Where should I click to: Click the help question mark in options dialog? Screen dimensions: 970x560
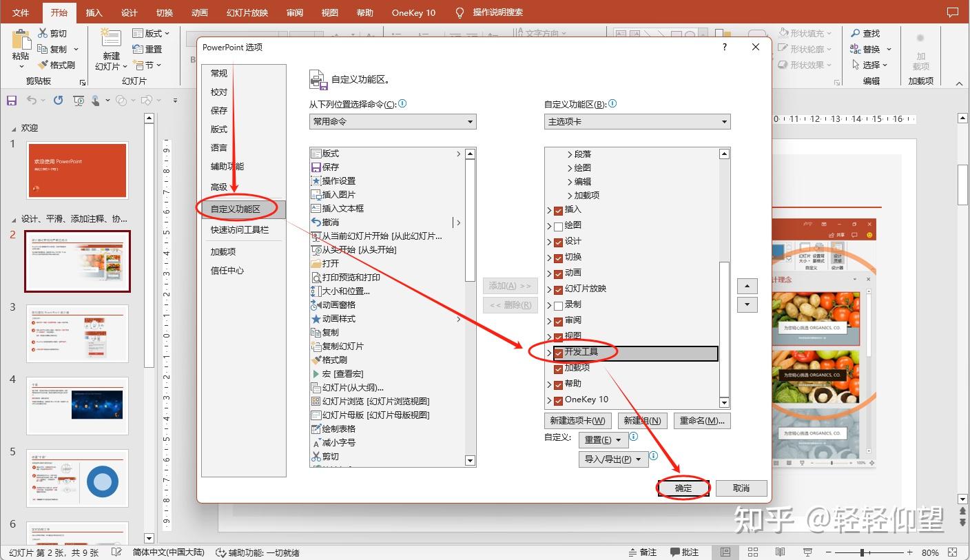725,47
